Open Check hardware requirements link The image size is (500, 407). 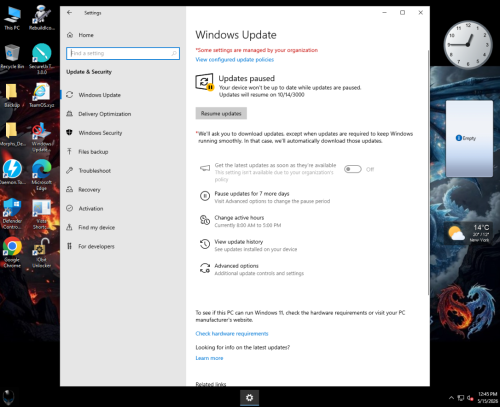coord(232,334)
